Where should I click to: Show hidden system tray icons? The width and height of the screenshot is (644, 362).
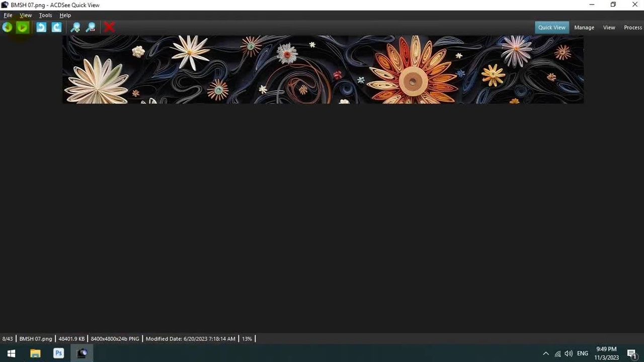click(546, 353)
